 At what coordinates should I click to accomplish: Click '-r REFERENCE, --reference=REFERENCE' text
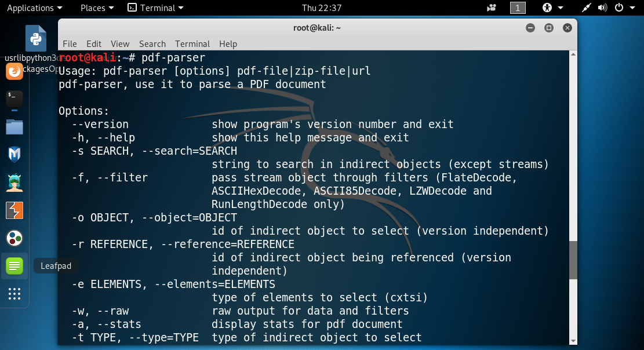(x=183, y=244)
